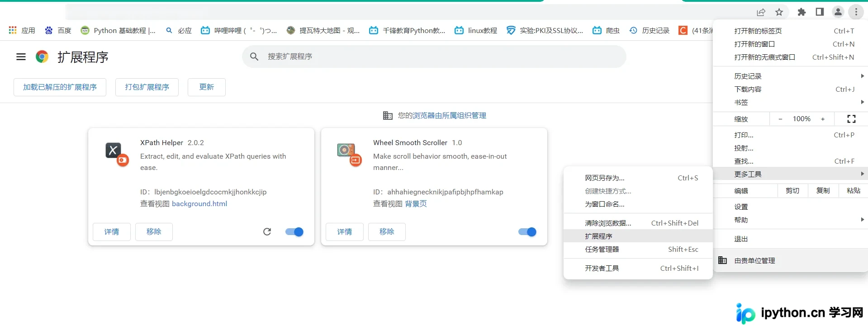Open the Extensions puzzle piece icon
The width and height of the screenshot is (868, 330).
(x=802, y=12)
